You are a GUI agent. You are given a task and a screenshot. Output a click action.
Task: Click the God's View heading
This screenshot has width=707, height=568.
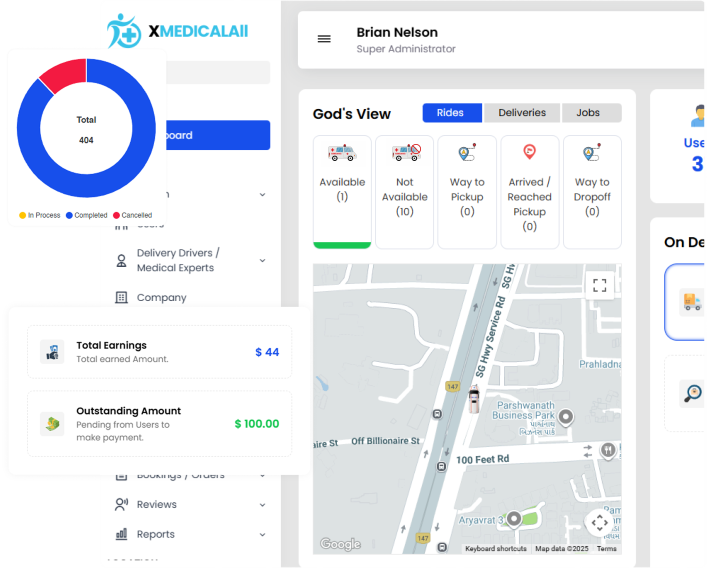point(352,114)
